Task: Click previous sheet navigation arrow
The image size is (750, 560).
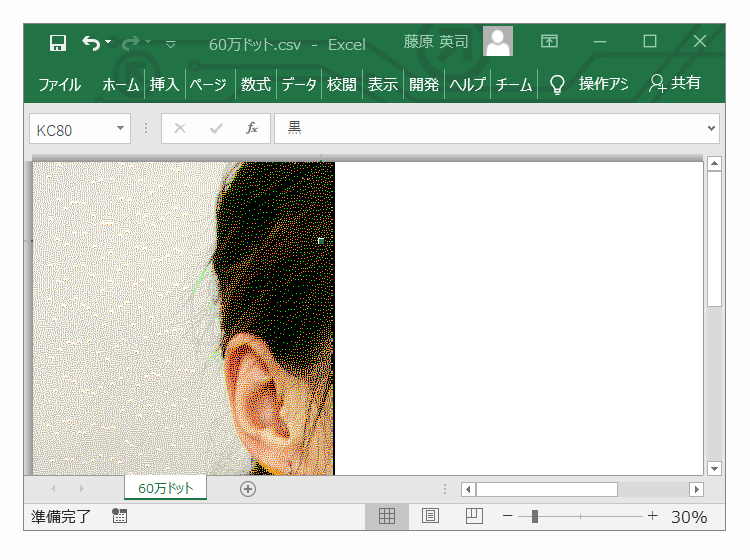Action: pyautogui.click(x=53, y=488)
